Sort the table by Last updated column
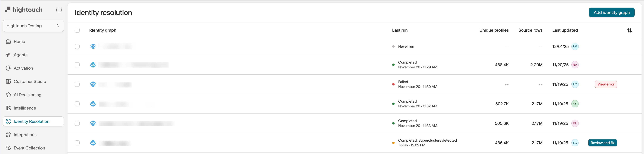Image resolution: width=644 pixels, height=154 pixels. (x=565, y=30)
